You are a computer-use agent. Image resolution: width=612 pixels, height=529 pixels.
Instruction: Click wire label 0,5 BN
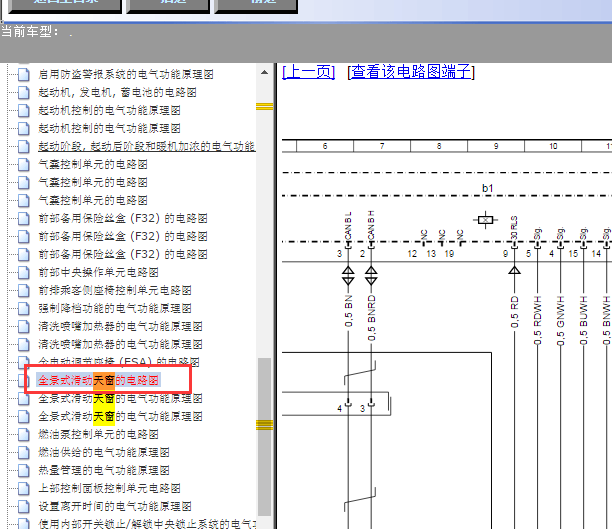tap(348, 311)
